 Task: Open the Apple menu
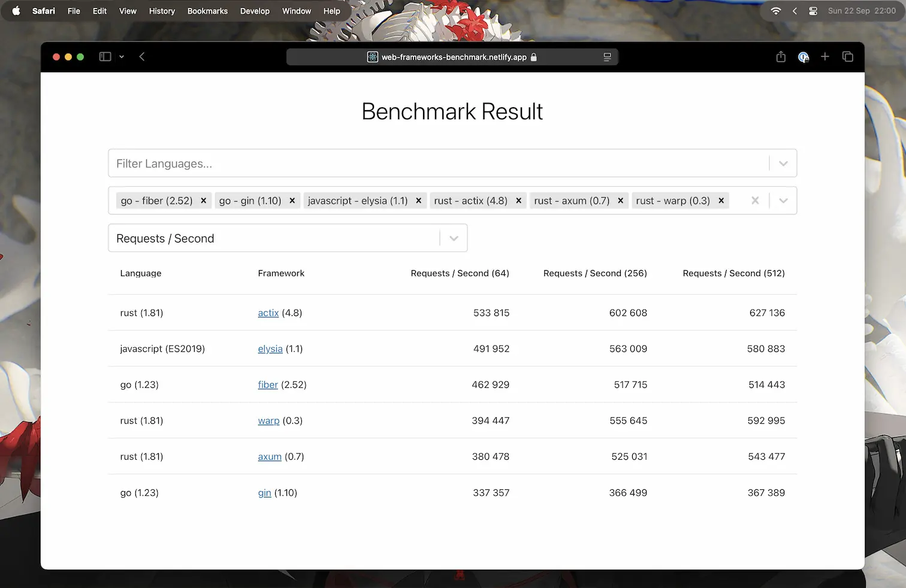coord(16,10)
